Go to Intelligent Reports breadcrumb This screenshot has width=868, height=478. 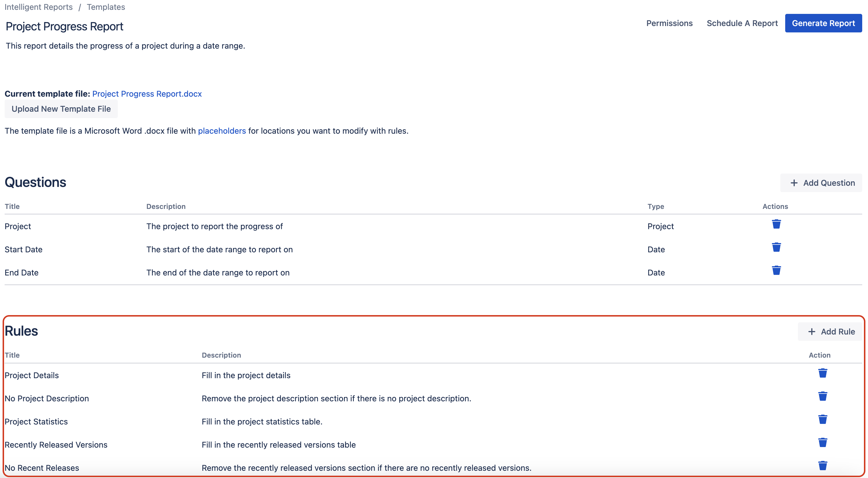tap(39, 7)
